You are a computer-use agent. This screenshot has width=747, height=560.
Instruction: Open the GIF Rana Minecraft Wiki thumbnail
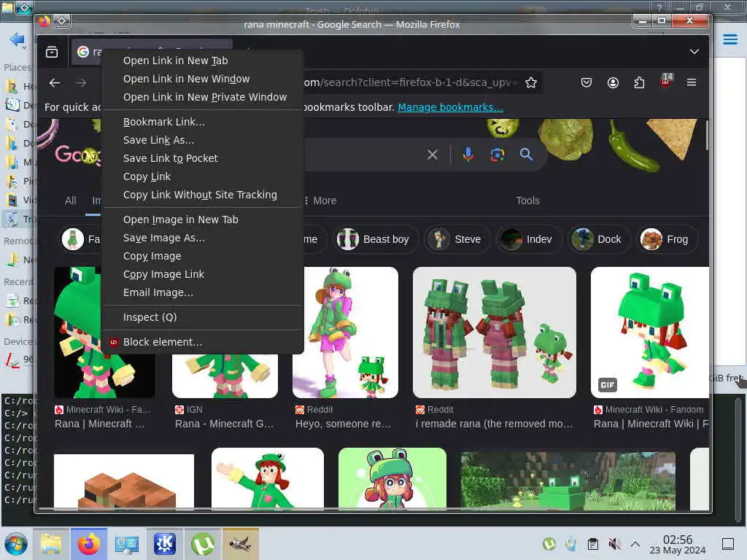[x=650, y=332]
